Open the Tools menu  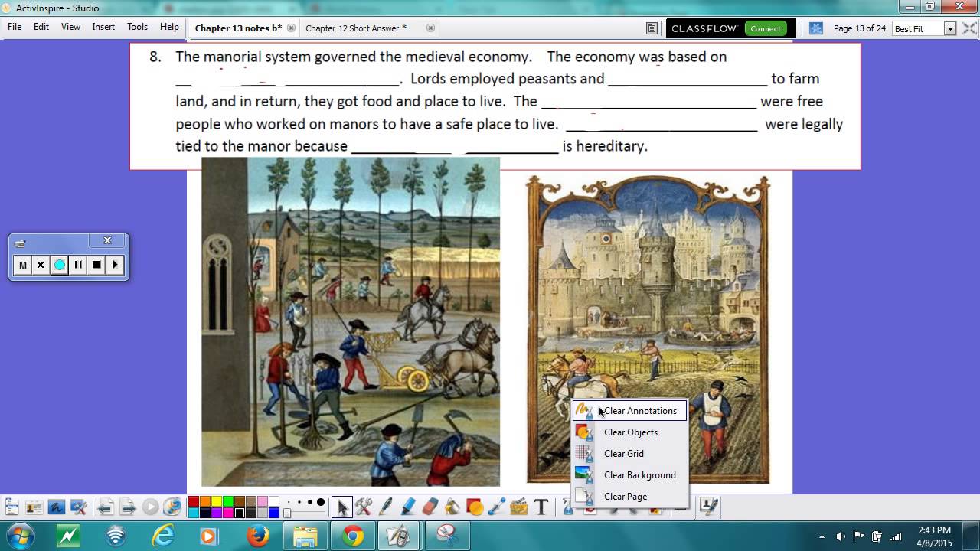138,27
